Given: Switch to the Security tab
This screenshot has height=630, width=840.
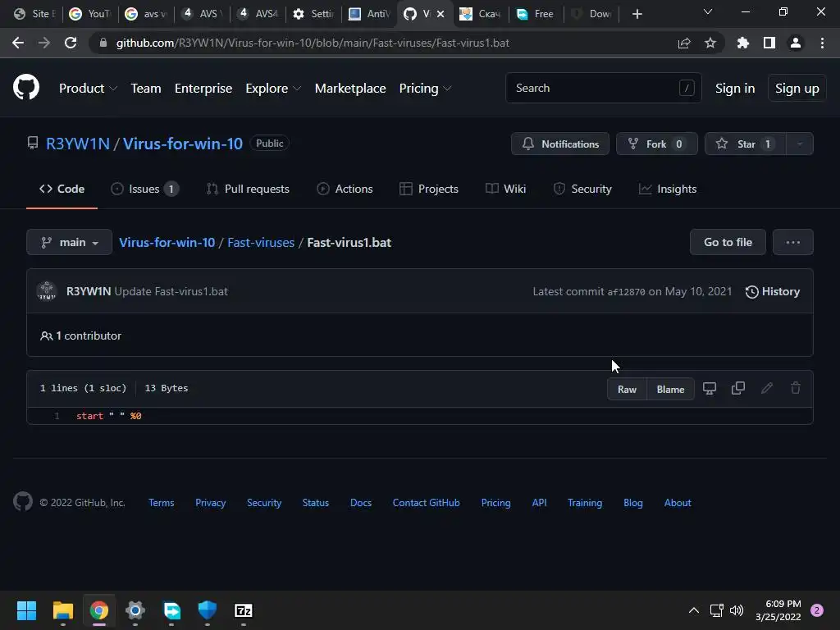Looking at the screenshot, I should point(582,189).
